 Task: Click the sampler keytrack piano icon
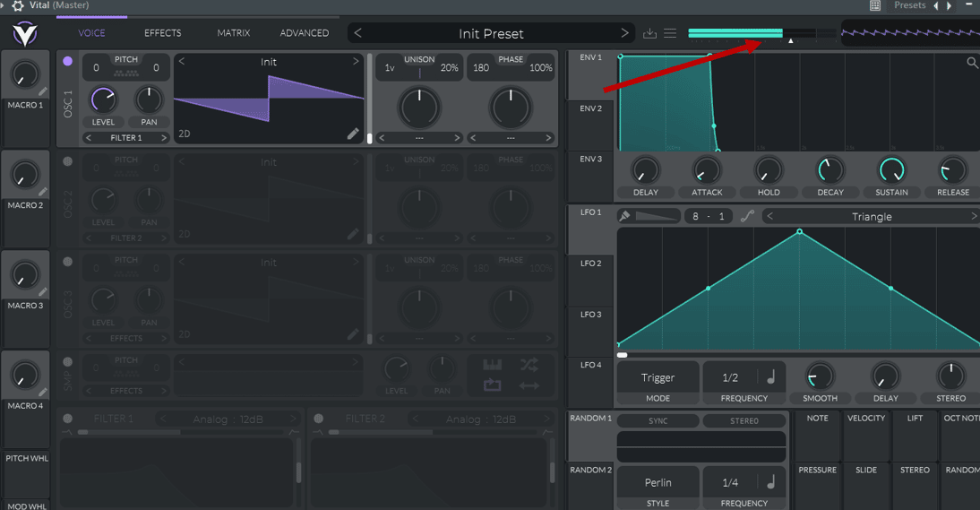coord(493,365)
